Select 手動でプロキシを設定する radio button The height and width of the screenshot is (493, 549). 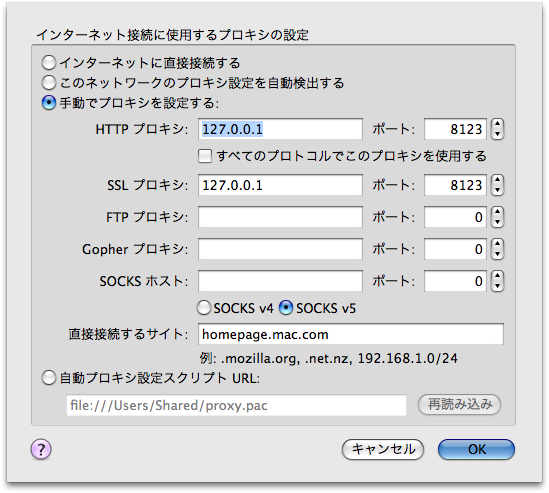49,103
